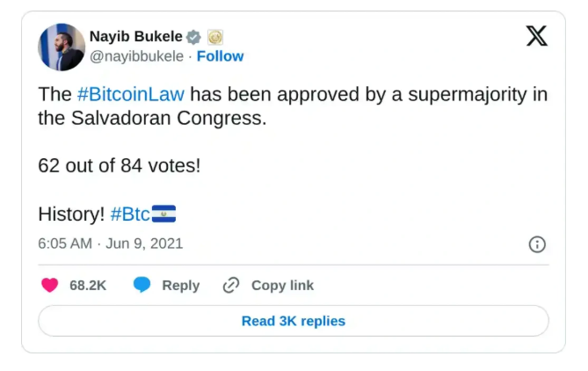This screenshot has width=588, height=371.
Task: Open the info icon beside timestamp
Action: pos(537,244)
